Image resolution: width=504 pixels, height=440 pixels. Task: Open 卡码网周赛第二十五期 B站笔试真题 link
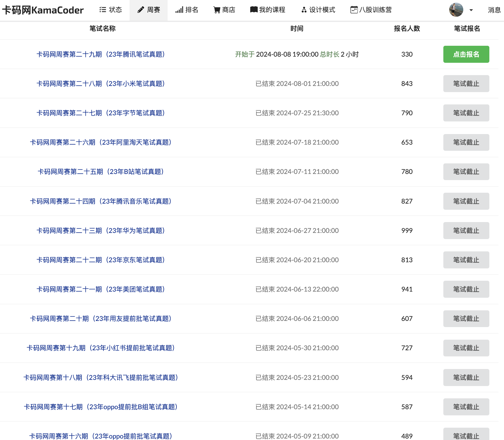click(x=101, y=172)
